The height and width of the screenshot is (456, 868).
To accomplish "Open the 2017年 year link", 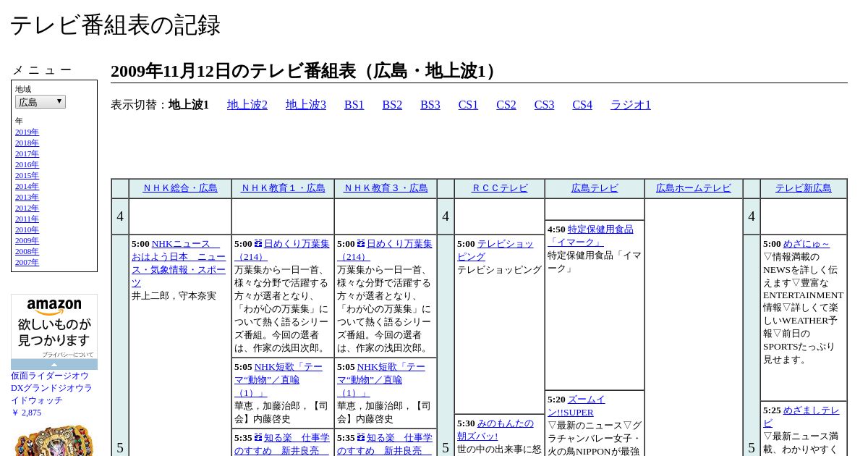I will [x=27, y=153].
